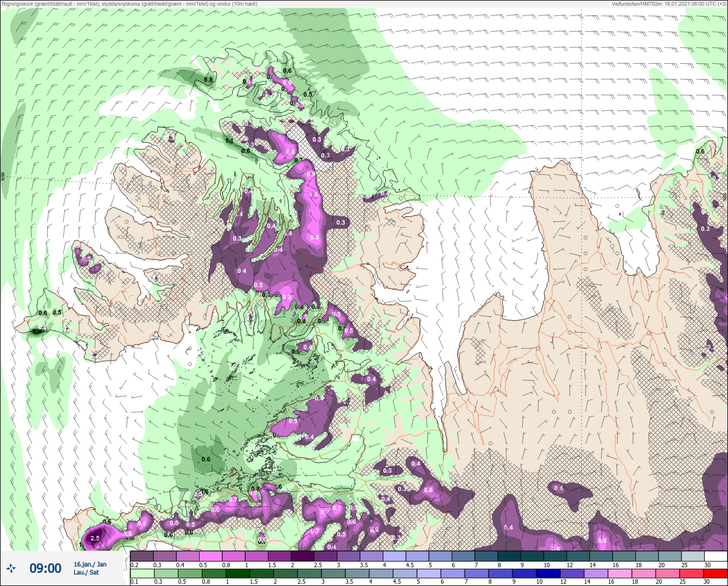This screenshot has height=586, width=728.
Task: Pick the lower legend purple swatch labeled 12
Action: pyautogui.click(x=572, y=573)
